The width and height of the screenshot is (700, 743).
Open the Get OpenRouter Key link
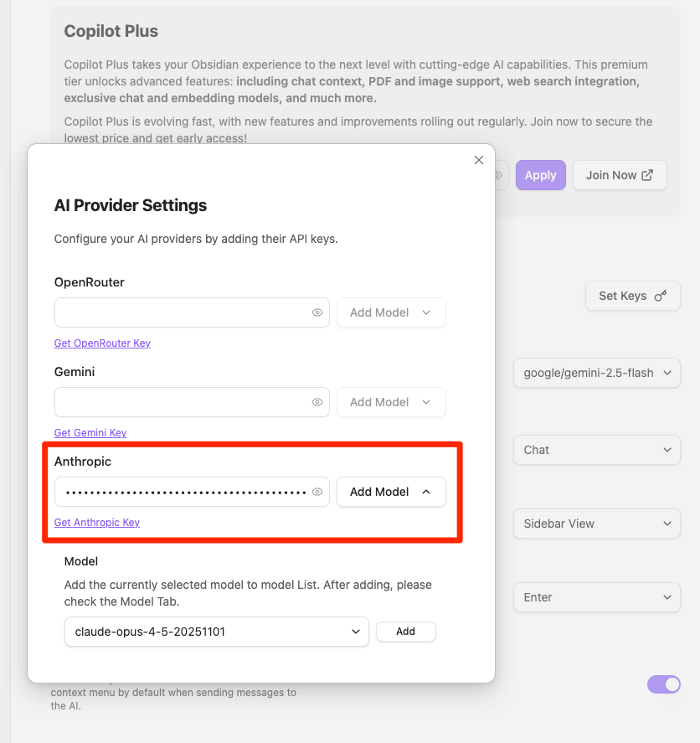coord(102,343)
